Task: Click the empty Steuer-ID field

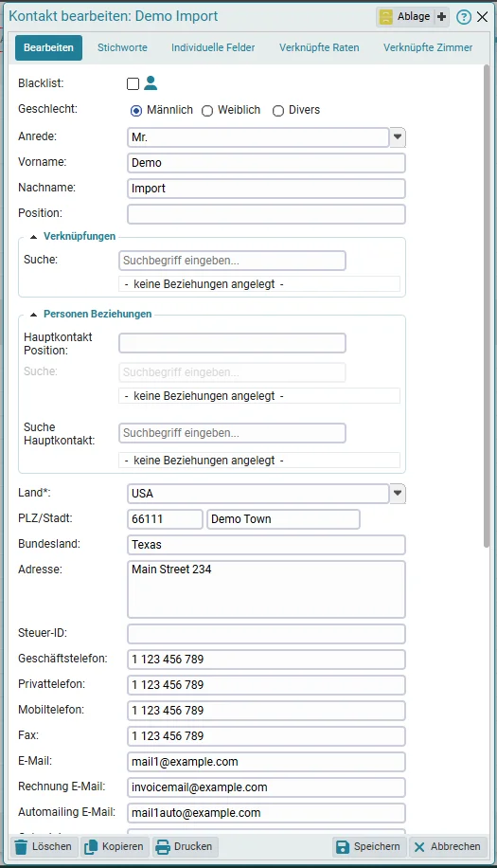Action: [x=266, y=634]
